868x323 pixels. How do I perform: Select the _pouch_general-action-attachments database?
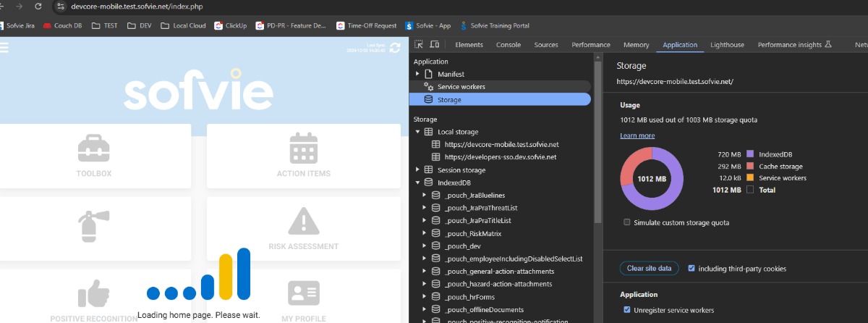(x=500, y=272)
